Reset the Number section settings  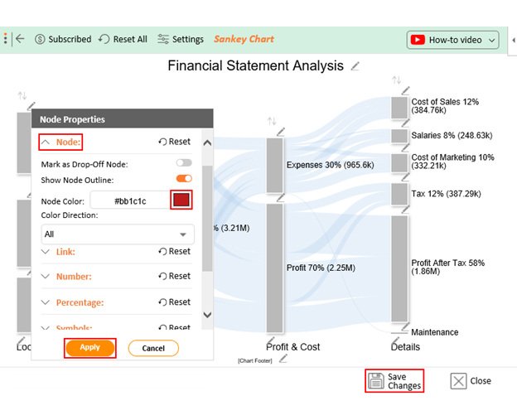tap(175, 276)
